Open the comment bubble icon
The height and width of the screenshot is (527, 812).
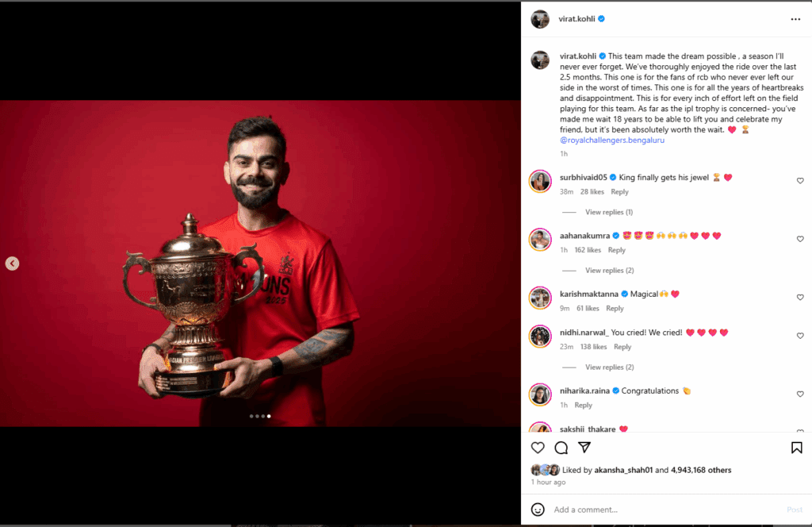pyautogui.click(x=561, y=448)
